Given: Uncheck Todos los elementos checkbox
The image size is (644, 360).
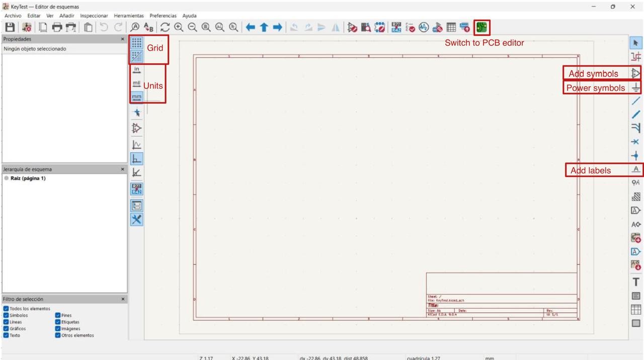Looking at the screenshot, I should tap(6, 309).
